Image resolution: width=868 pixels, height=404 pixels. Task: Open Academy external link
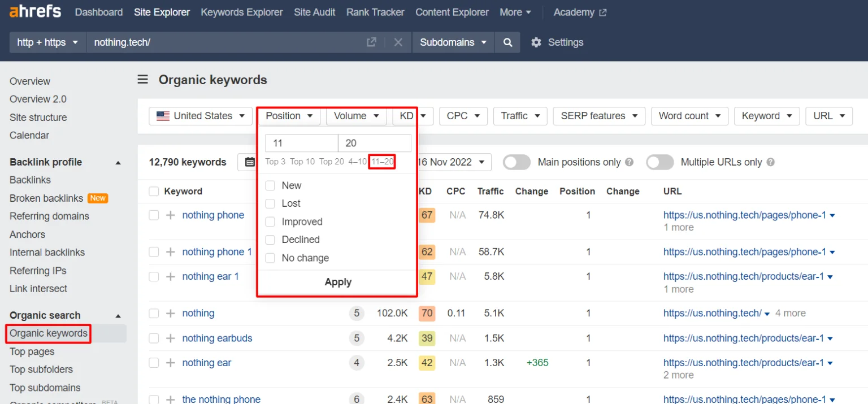click(580, 12)
